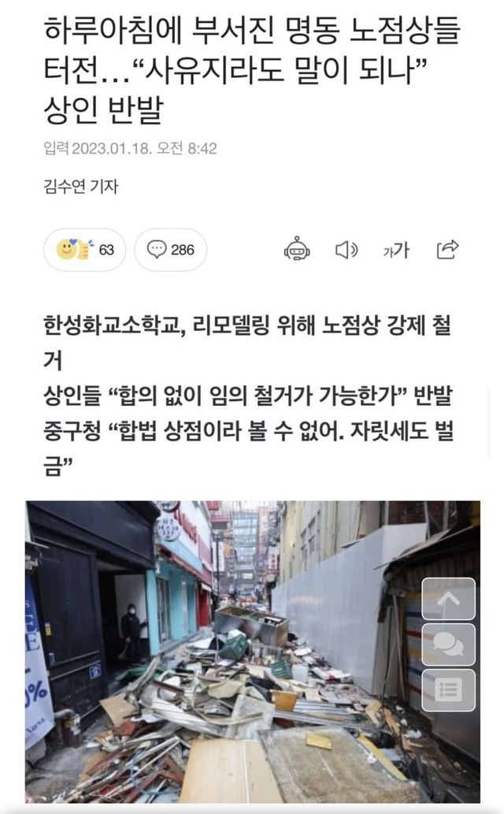Image resolution: width=504 pixels, height=814 pixels.
Task: Click the speech bubble icon beside 286
Action: click(x=156, y=249)
